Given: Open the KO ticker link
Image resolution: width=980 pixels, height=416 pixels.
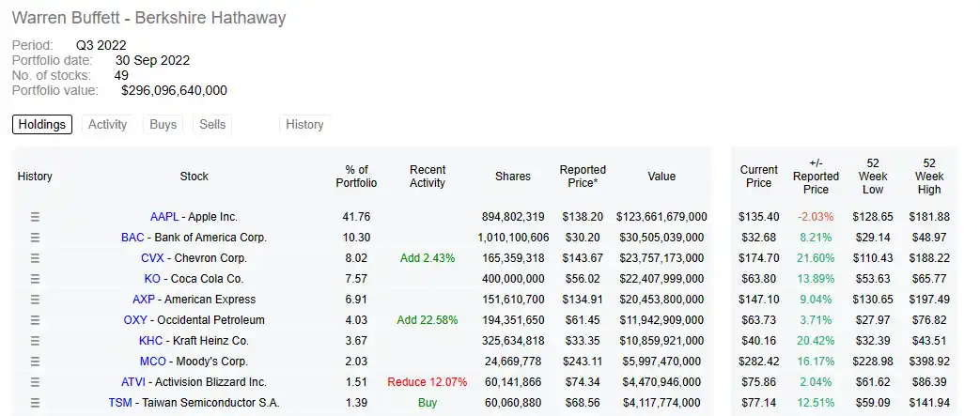Looking at the screenshot, I should tap(152, 279).
